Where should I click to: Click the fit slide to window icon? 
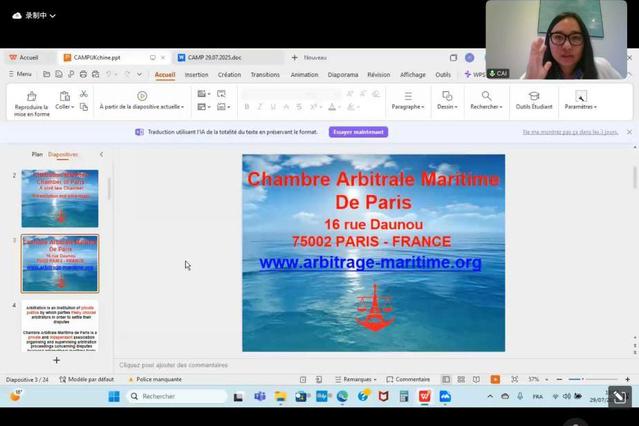coord(515,379)
